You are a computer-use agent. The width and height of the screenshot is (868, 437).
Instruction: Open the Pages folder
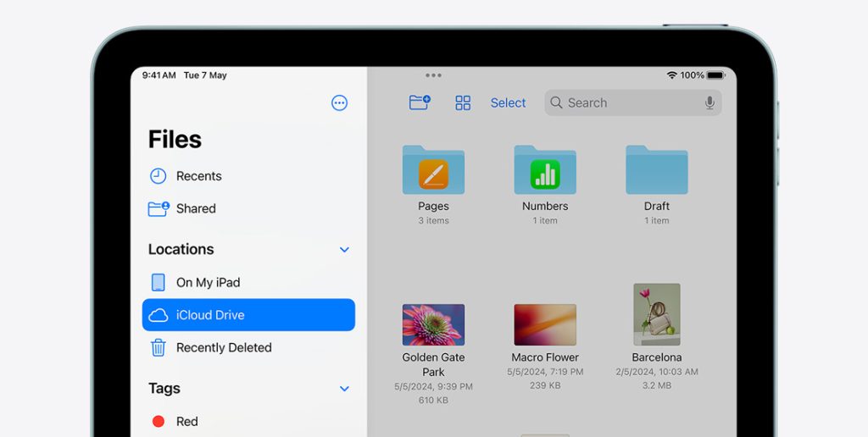[x=433, y=171]
